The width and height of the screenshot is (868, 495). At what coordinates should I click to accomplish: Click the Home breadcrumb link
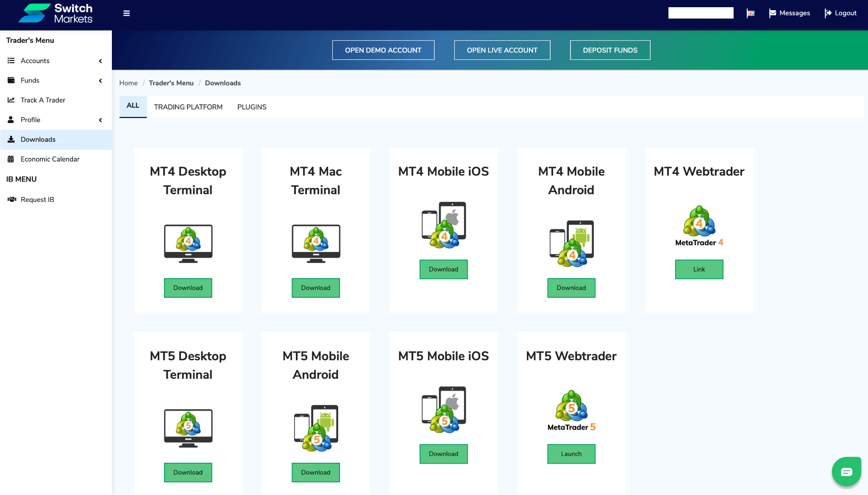128,83
